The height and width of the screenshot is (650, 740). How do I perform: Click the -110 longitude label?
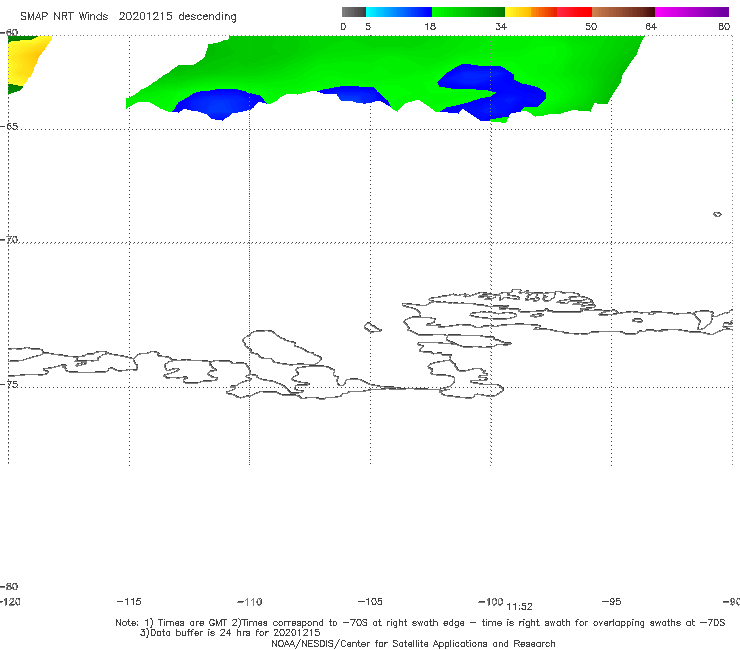(250, 602)
